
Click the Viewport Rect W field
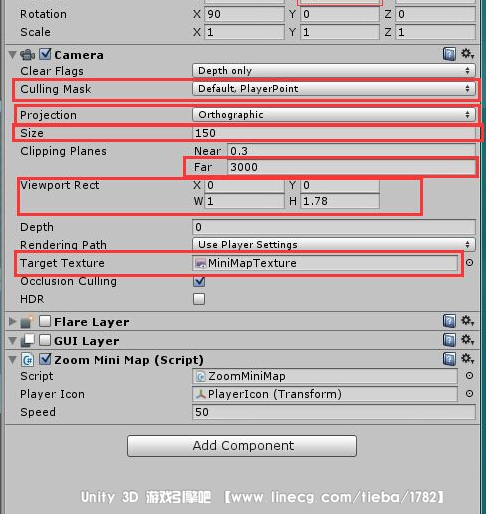244,201
